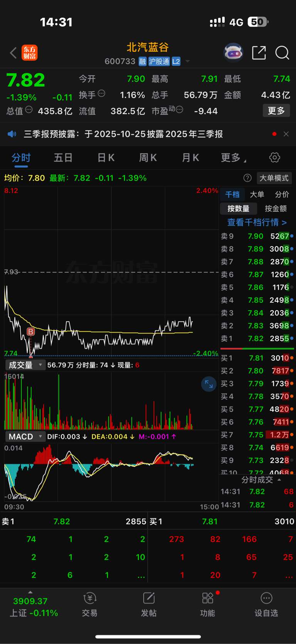The width and height of the screenshot is (296, 644).
Task: Open the robot assistant avatar
Action: (234, 53)
